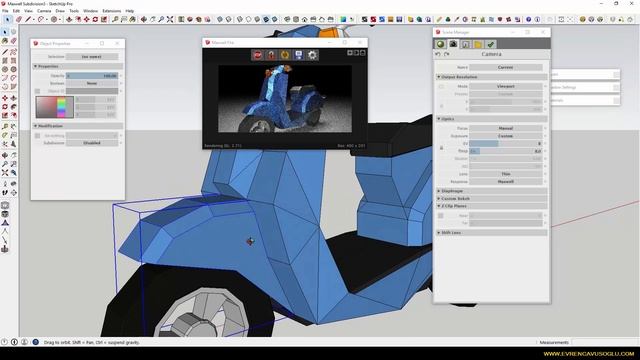Toggle the Grouping checkbox under Modification
The image size is (640, 360).
coord(38,136)
